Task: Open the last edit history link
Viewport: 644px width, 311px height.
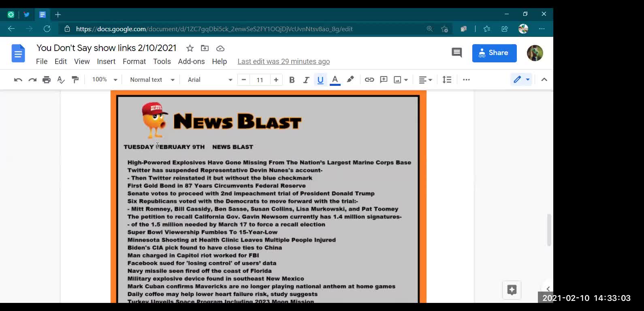Action: (284, 62)
